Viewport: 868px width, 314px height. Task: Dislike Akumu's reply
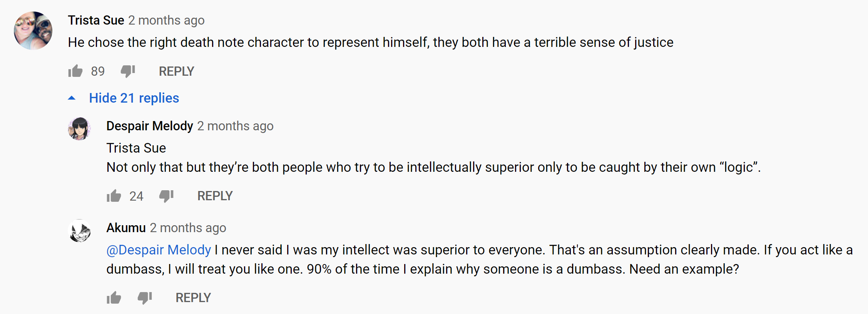pos(145,298)
